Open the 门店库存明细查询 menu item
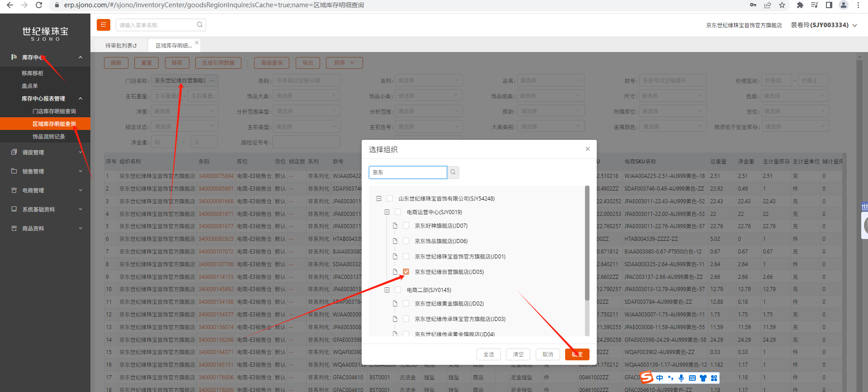This screenshot has width=868, height=392. point(54,111)
